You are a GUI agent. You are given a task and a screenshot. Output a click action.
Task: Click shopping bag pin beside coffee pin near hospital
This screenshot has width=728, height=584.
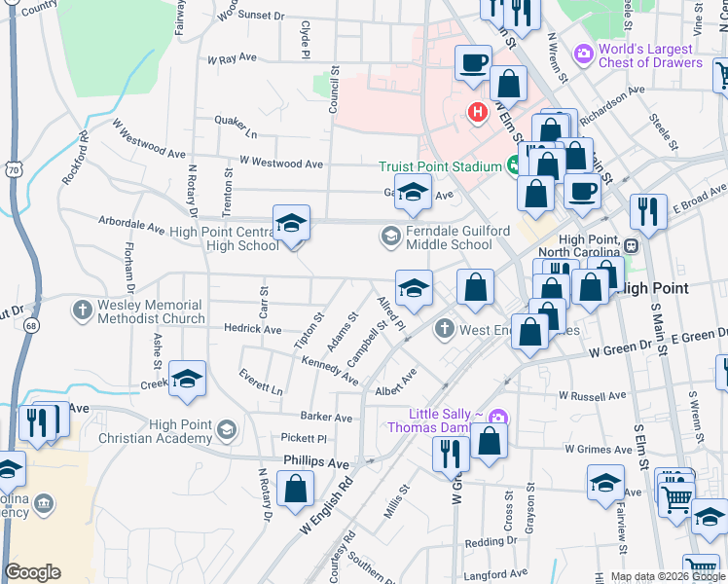pyautogui.click(x=508, y=84)
